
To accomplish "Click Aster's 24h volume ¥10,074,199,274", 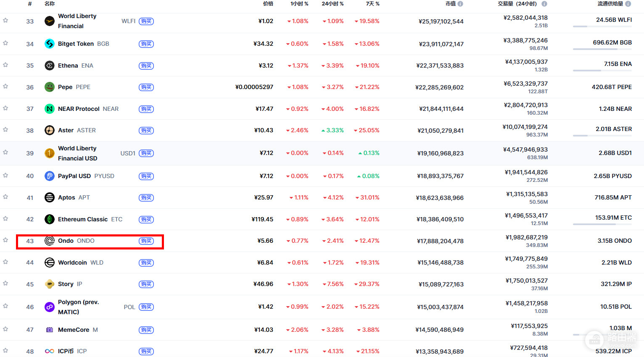I will pyautogui.click(x=525, y=127).
